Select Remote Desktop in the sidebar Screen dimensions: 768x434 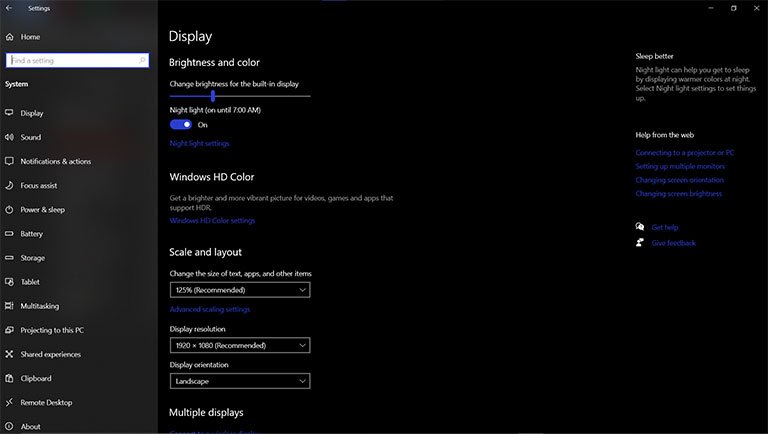(x=46, y=402)
